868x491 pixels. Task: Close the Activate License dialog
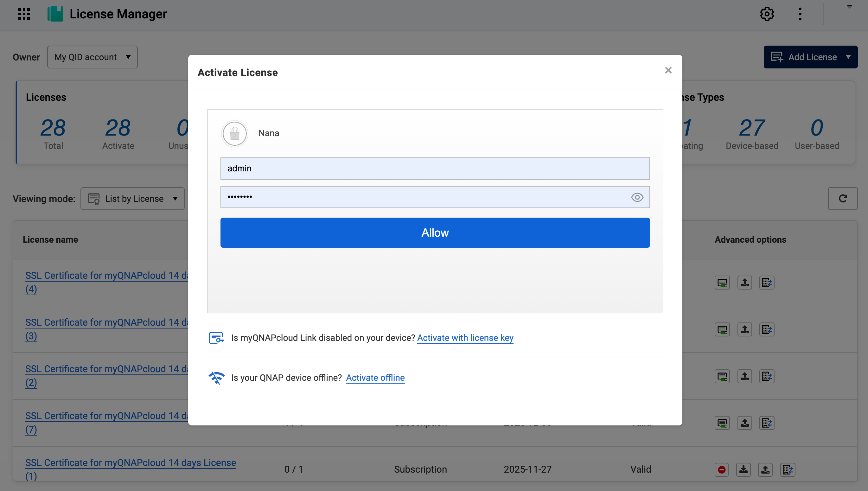click(668, 70)
